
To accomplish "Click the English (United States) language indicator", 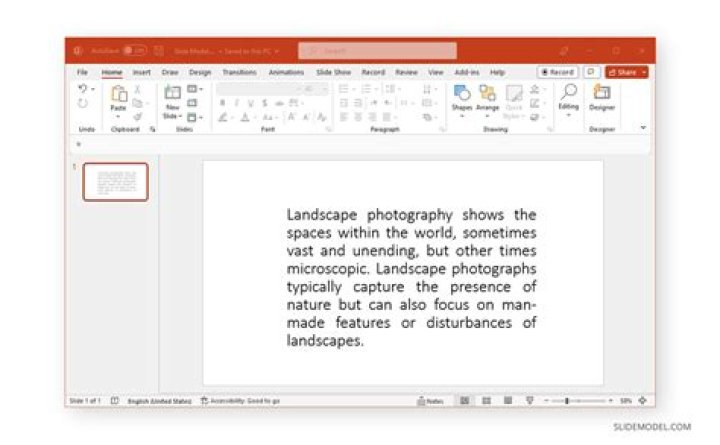I will (159, 401).
